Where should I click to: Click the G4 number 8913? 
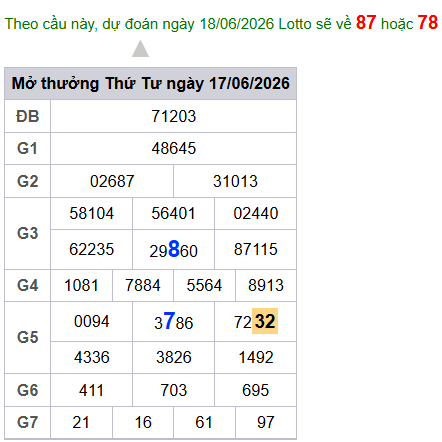(x=266, y=285)
